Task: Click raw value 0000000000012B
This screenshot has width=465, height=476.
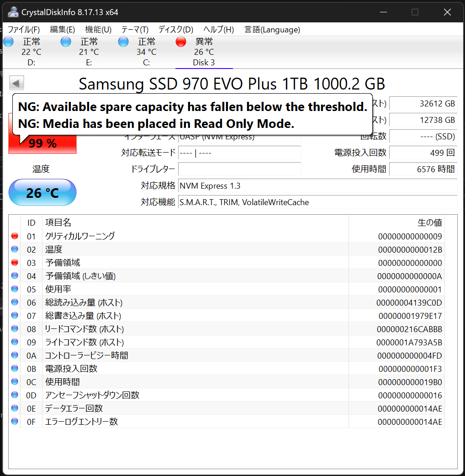Action: tap(410, 249)
